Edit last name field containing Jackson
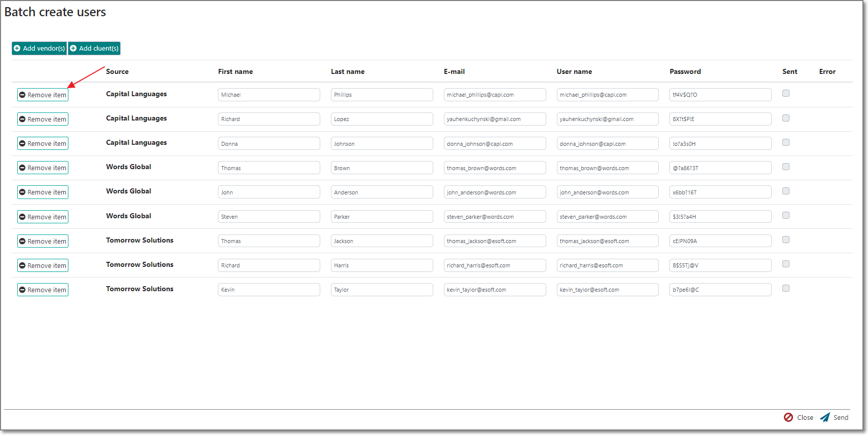Viewport: 868px width, 435px height. (x=382, y=241)
